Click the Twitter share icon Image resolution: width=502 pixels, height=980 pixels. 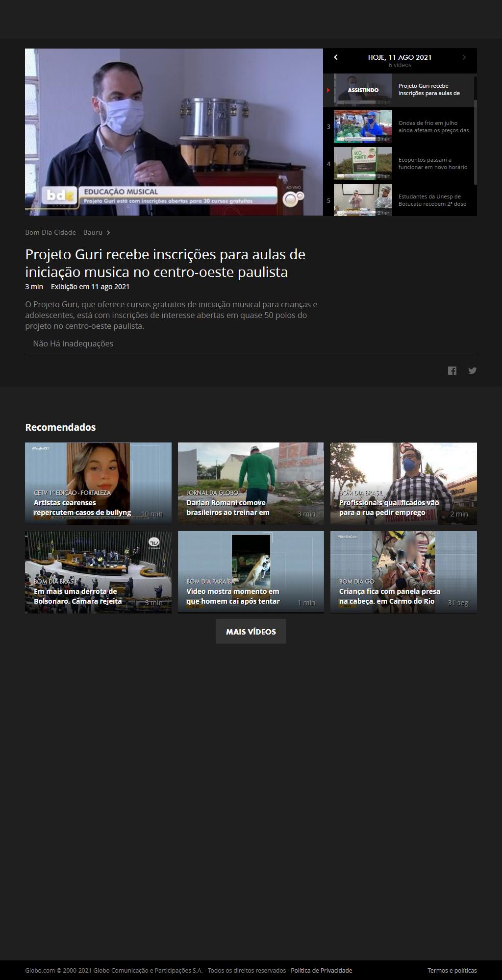pos(472,370)
